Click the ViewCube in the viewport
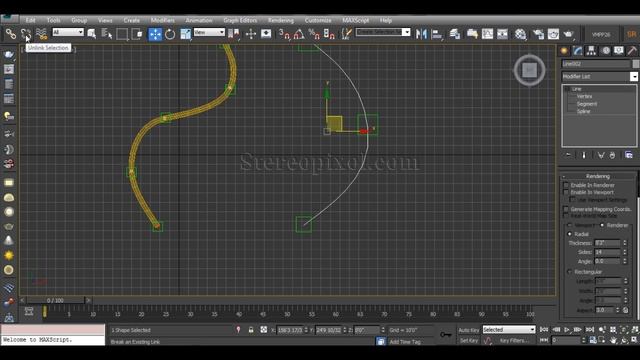 point(529,70)
